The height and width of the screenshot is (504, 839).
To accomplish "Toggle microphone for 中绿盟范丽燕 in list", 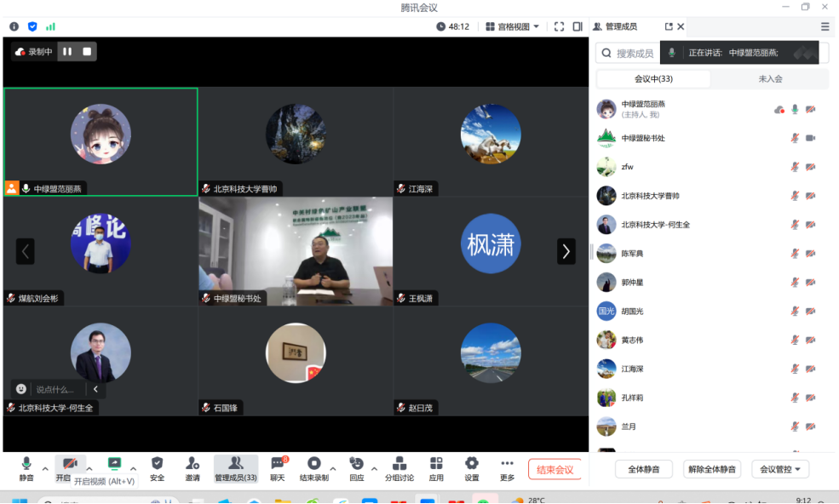I will coord(795,109).
